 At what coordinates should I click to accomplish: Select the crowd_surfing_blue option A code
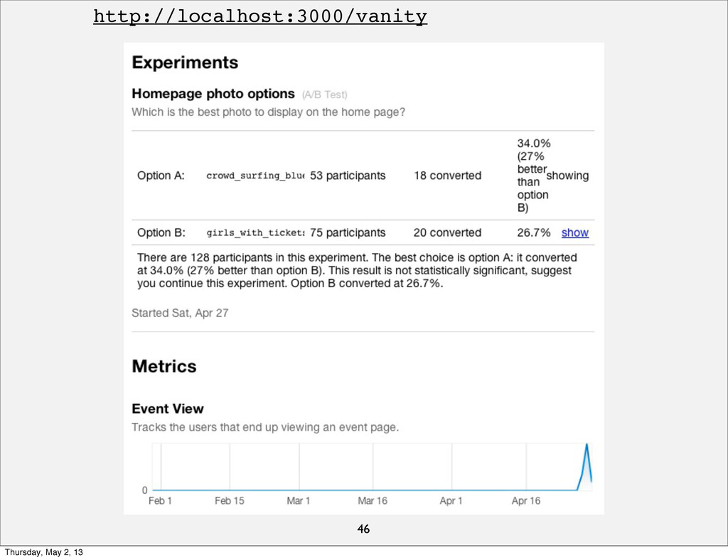pyautogui.click(x=255, y=176)
